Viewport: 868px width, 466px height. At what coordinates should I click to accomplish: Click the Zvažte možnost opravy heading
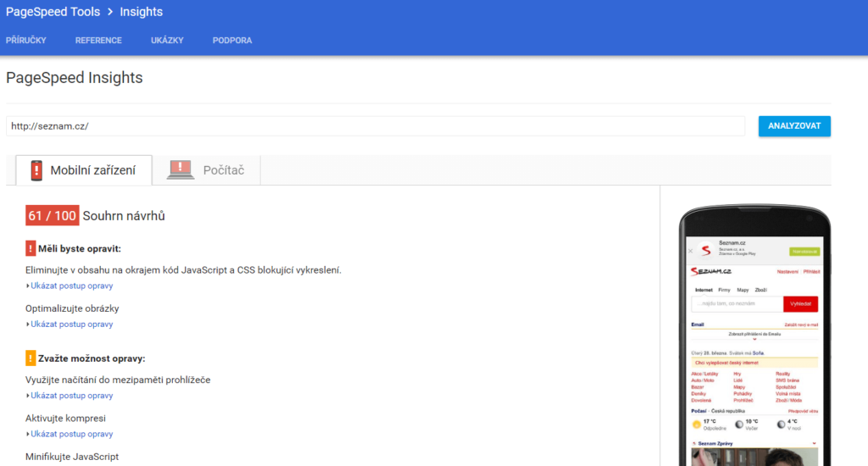tap(92, 358)
